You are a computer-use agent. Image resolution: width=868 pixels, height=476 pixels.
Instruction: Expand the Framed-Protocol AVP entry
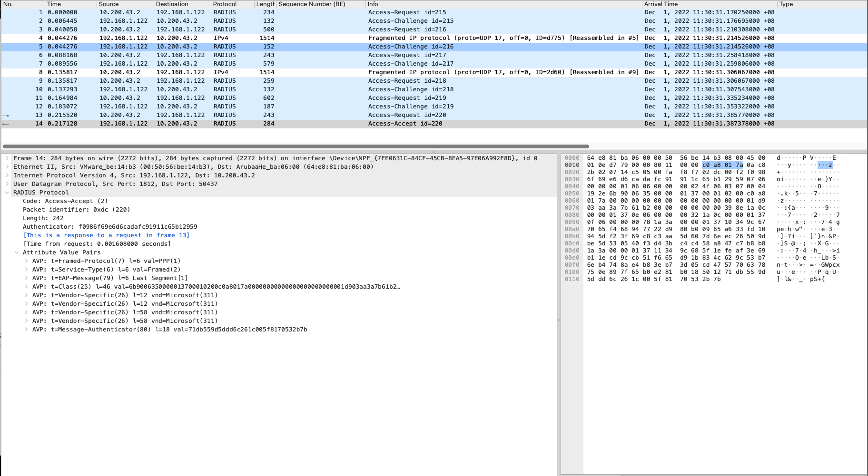[26, 261]
